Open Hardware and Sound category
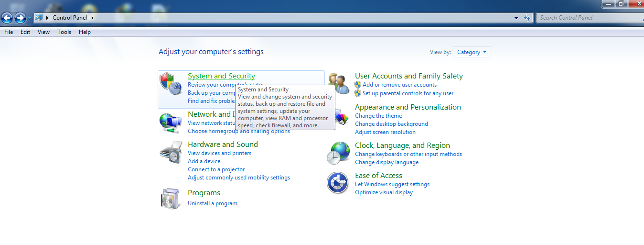644x245 pixels. tap(223, 144)
